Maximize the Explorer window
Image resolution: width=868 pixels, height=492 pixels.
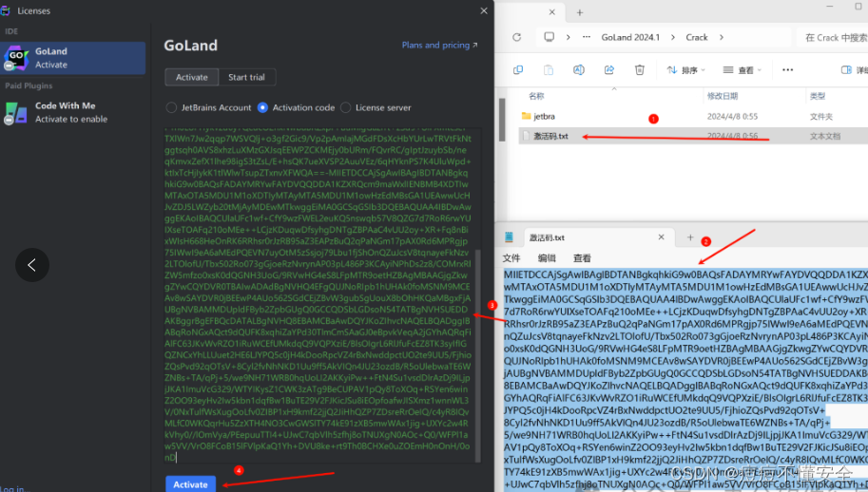click(x=858, y=6)
